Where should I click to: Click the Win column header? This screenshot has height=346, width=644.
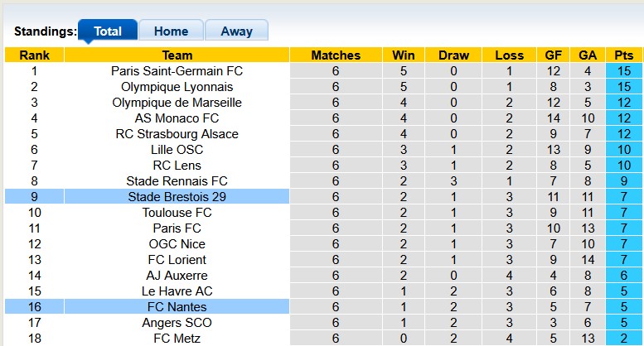[x=404, y=55]
